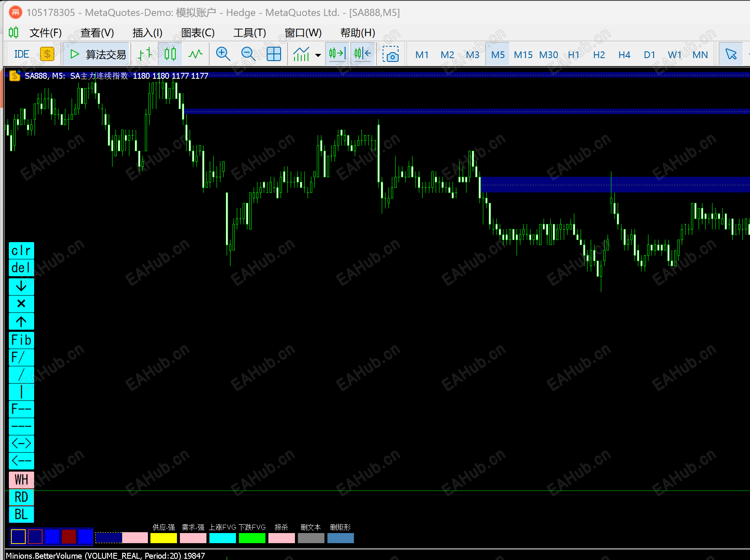The image size is (750, 560).
Task: Select the M5 timeframe
Action: tap(498, 55)
